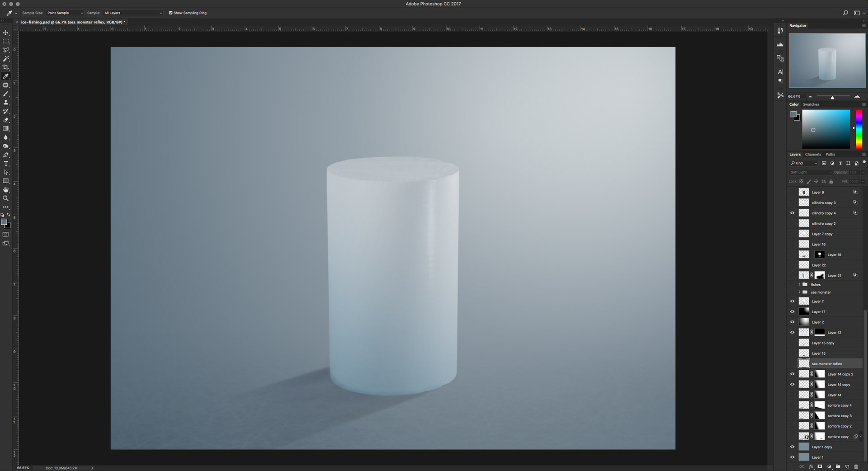
Task: Add a layer style with fx
Action: coord(811,466)
